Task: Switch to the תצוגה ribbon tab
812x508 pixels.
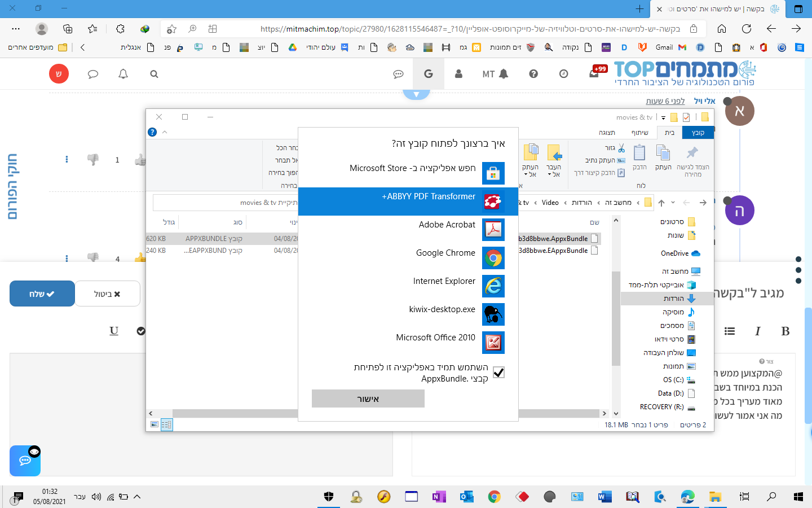Action: [607, 133]
